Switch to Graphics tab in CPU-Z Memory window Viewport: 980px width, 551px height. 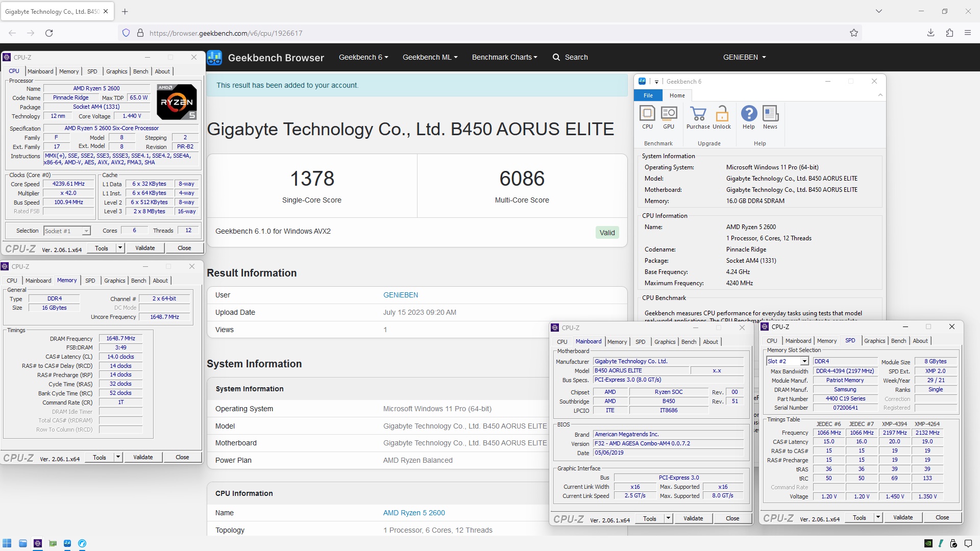point(114,281)
